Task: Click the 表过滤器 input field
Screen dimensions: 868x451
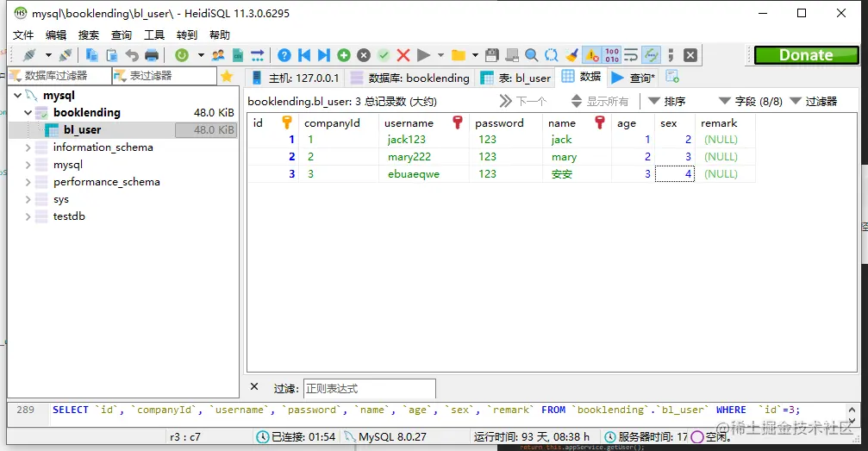Action: point(165,76)
